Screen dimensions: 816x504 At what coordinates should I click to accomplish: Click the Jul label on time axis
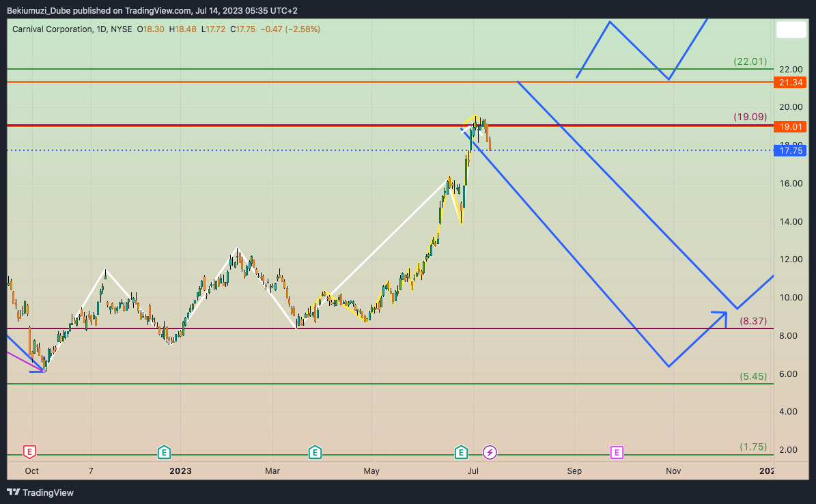[473, 471]
